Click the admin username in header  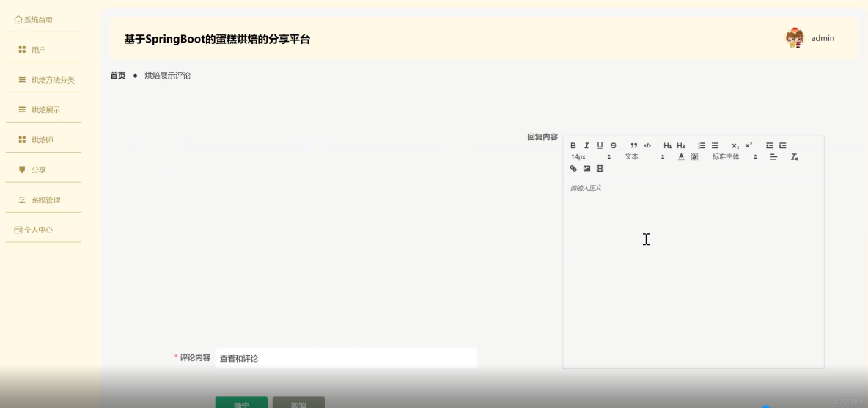[x=823, y=38]
